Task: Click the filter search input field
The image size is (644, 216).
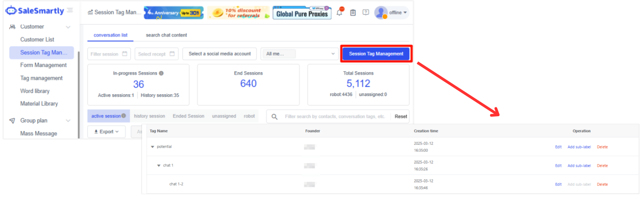Action: 335,117
